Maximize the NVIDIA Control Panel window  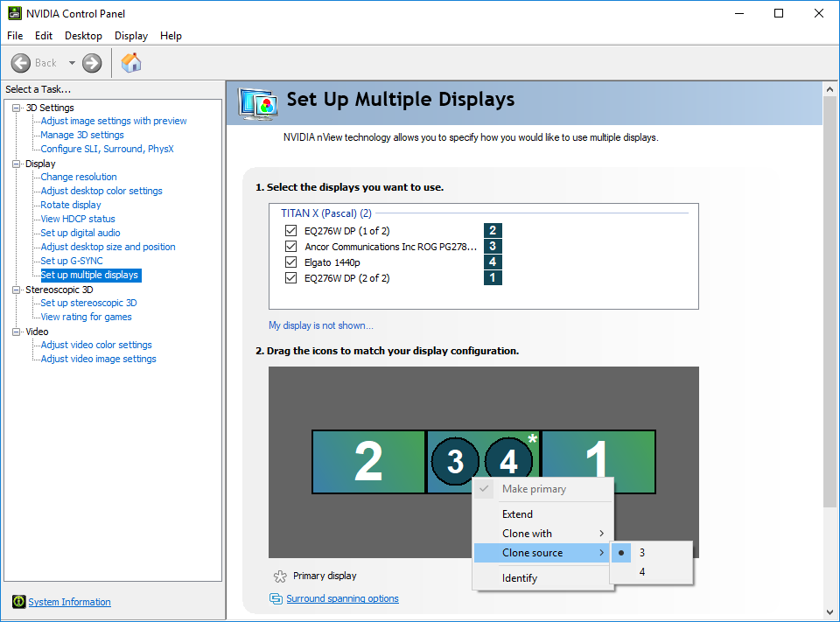click(779, 13)
